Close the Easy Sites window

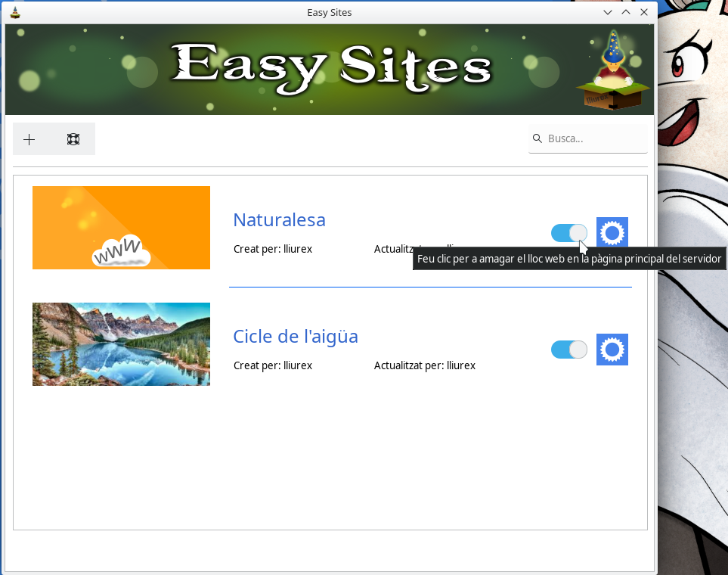click(644, 12)
